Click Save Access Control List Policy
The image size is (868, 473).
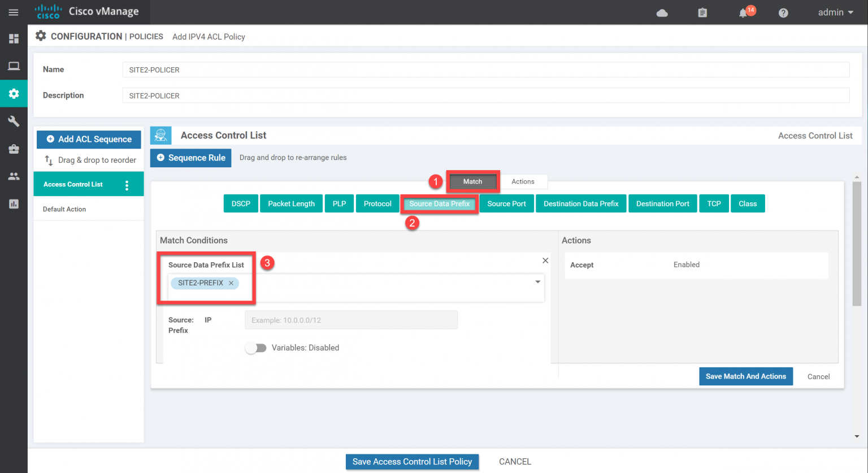pos(412,462)
